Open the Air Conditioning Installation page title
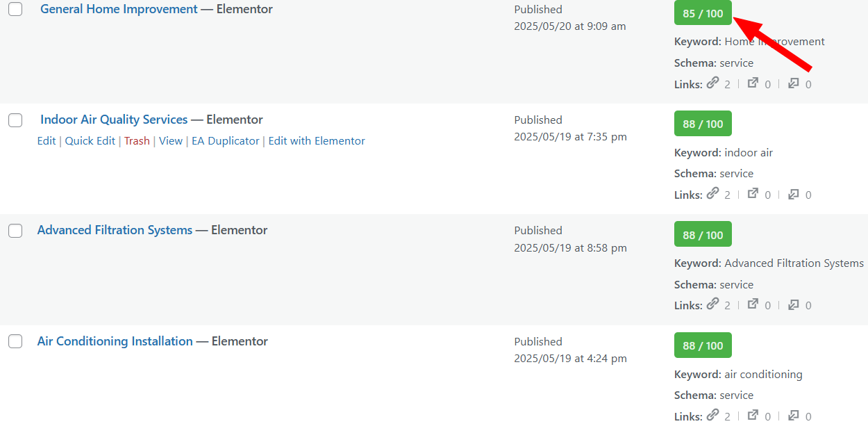Screen dimensions: 868x433 click(115, 341)
